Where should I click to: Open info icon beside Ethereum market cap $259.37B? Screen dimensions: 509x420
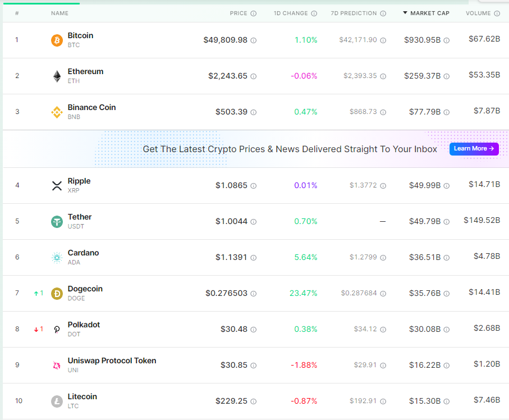[447, 76]
